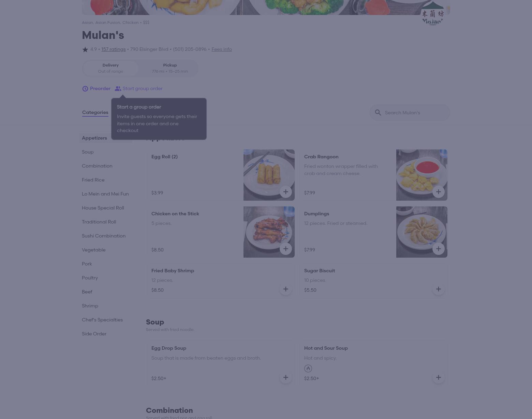Focus the Search Mulan's field
532x419 pixels.
pyautogui.click(x=410, y=113)
